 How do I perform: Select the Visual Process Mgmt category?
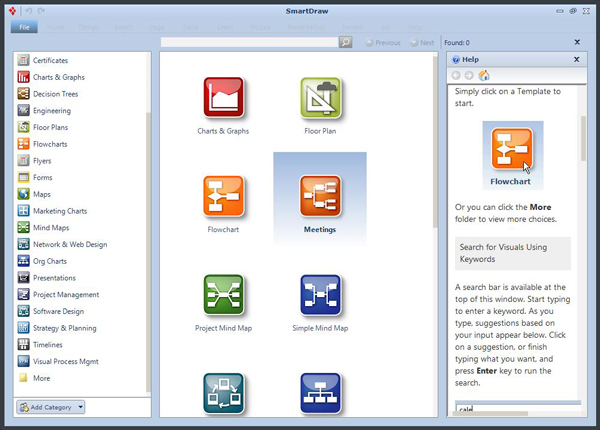59,361
